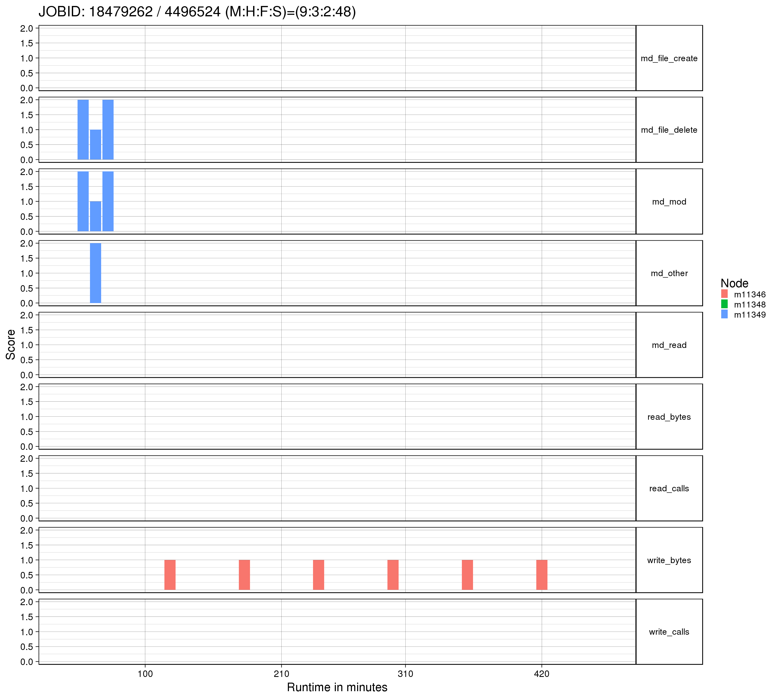The width and height of the screenshot is (778, 700).
Task: Click the md_mod facet label
Action: pos(669,202)
